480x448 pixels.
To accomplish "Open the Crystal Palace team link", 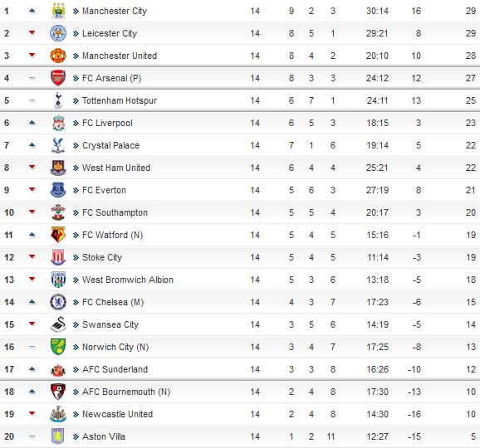I will coord(110,145).
